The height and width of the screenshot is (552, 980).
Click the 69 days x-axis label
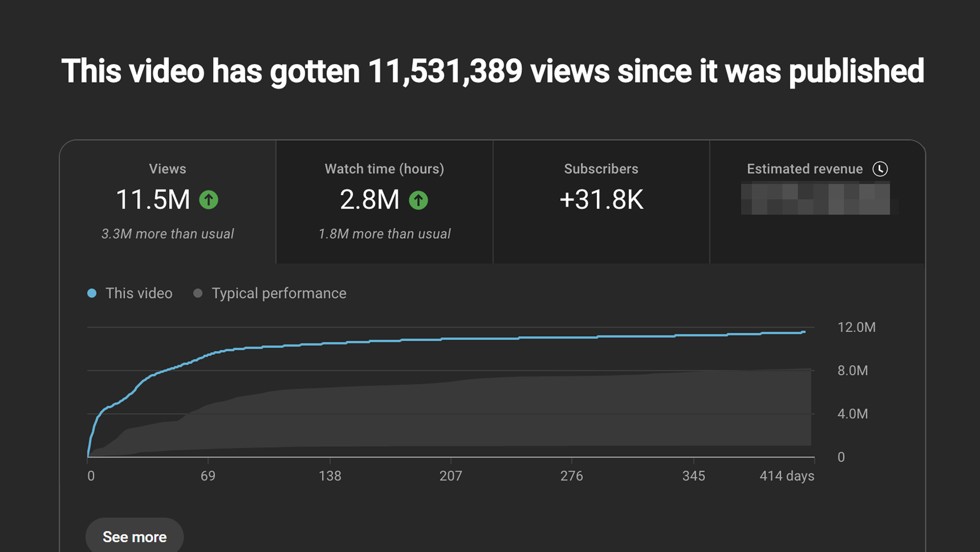tap(208, 476)
